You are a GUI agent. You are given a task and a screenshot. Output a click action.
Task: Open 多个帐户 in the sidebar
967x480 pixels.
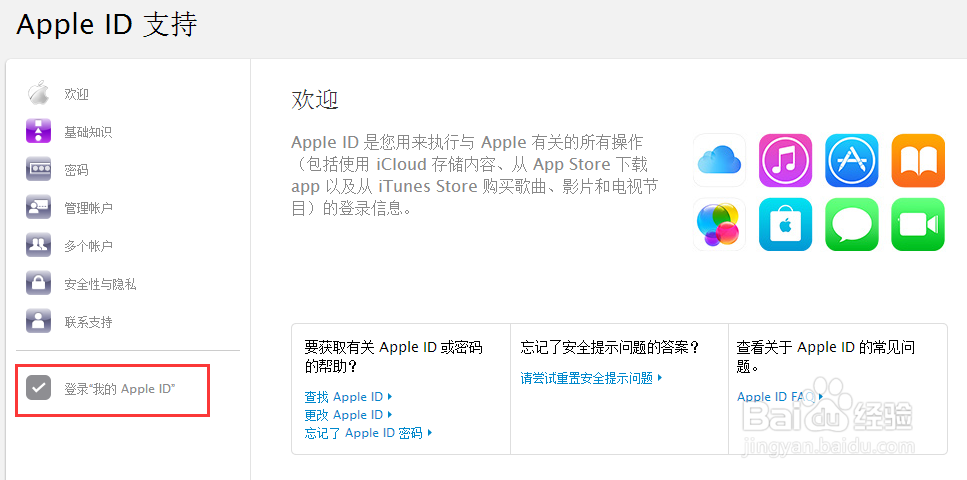pyautogui.click(x=88, y=246)
